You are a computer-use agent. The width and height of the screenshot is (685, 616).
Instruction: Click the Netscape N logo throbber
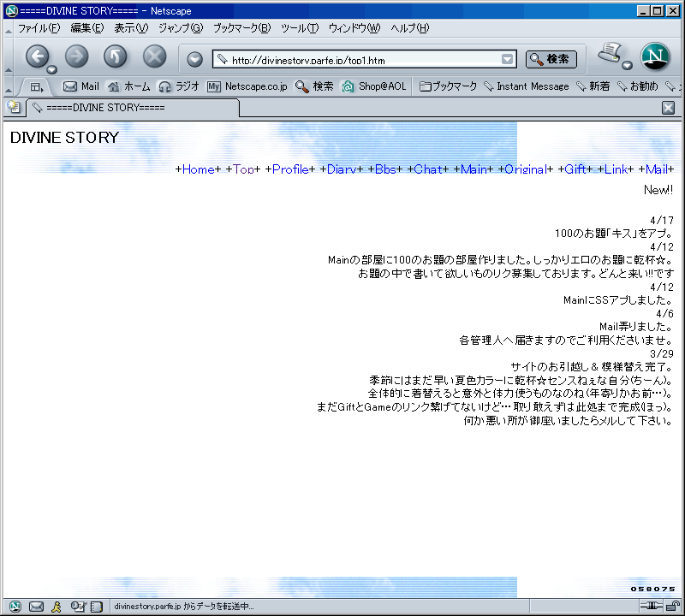tap(655, 56)
